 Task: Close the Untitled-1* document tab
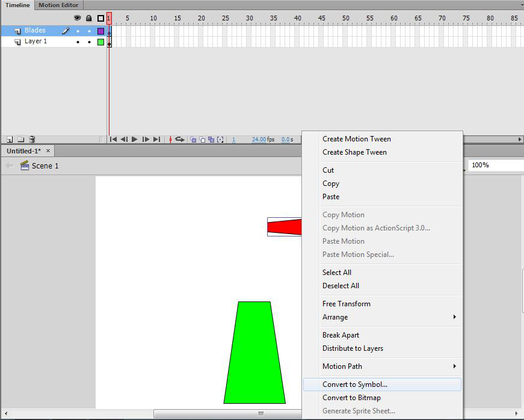(48, 150)
